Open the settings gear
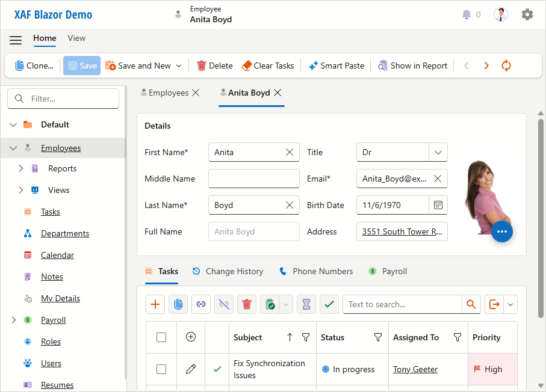546x392 pixels. click(527, 14)
